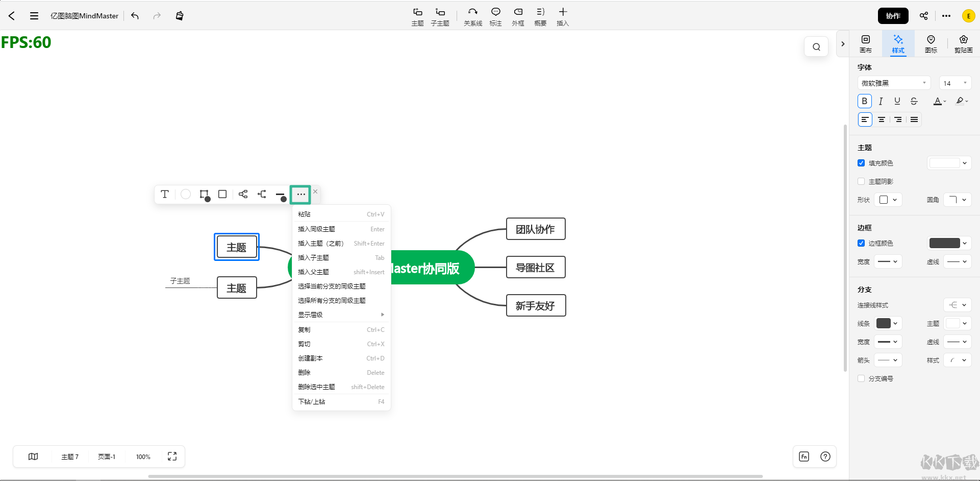Insert a callout using 标注 icon

pos(495,16)
